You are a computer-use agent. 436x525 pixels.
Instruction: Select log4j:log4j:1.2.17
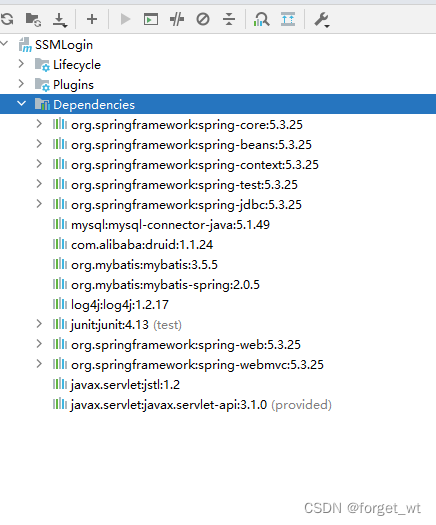tap(120, 305)
